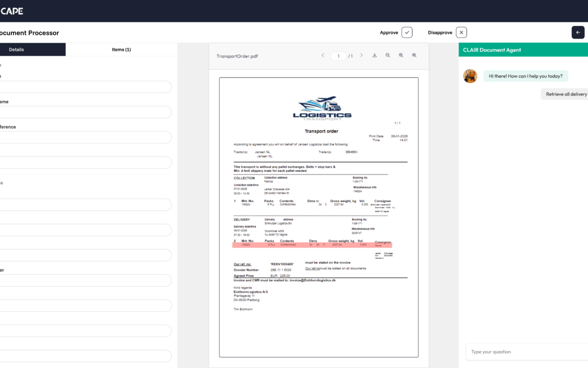Switch to the Details tab
The height and width of the screenshot is (368, 588).
pos(33,50)
